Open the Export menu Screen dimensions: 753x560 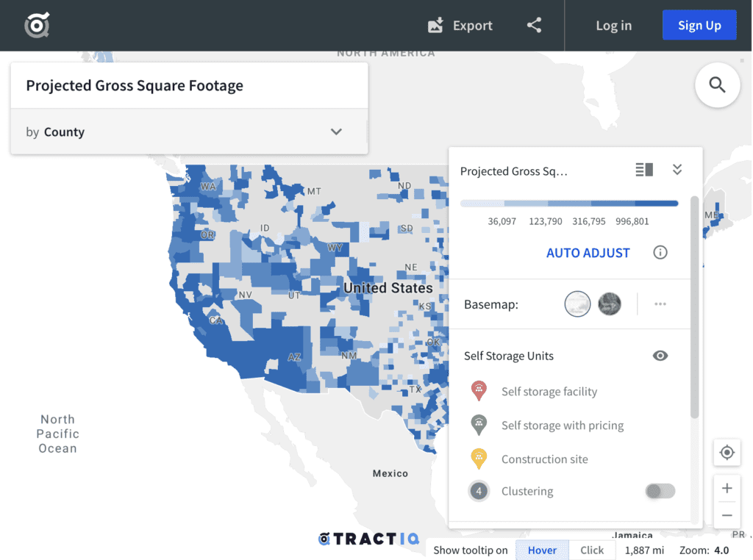pos(460,25)
